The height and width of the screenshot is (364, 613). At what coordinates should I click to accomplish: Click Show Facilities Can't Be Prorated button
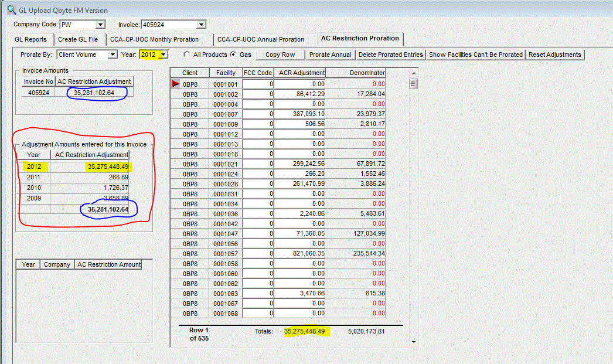click(475, 55)
